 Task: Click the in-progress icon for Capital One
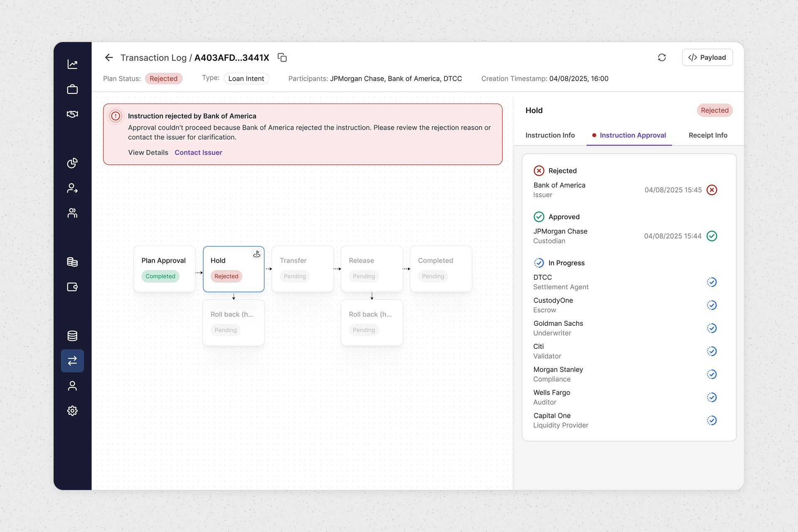tap(712, 420)
